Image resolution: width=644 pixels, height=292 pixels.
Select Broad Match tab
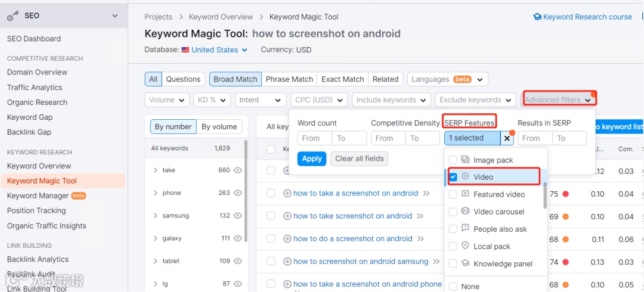pyautogui.click(x=236, y=79)
